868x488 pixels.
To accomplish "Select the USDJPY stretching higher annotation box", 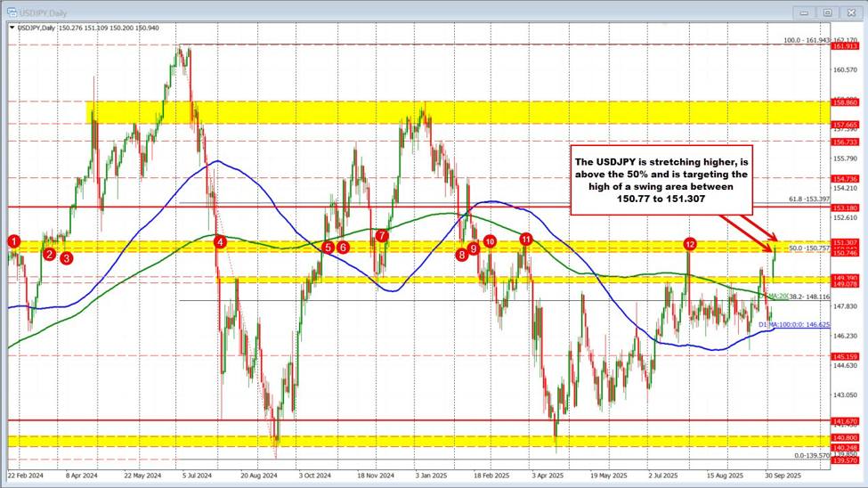I will (661, 176).
